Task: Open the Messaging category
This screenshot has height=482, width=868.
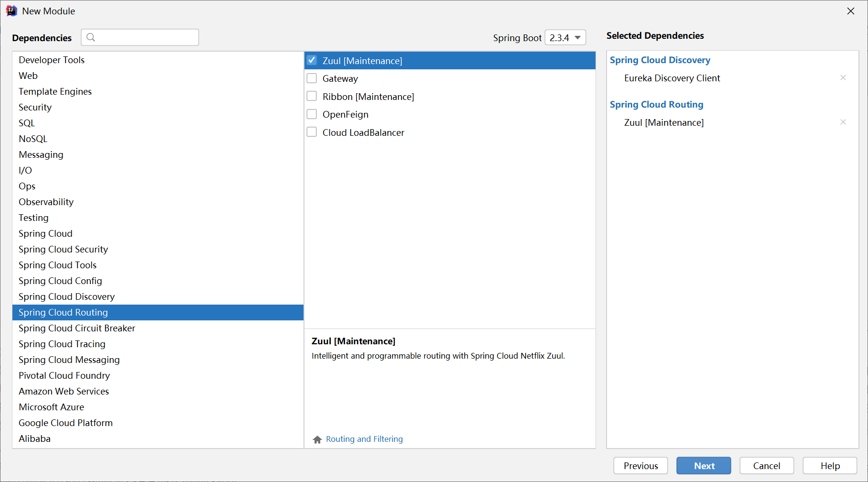Action: (158, 154)
